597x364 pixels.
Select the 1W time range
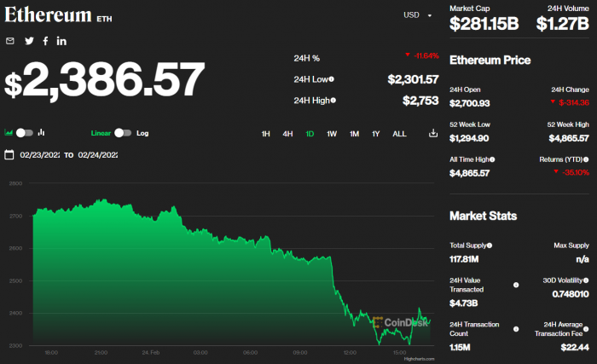point(332,134)
